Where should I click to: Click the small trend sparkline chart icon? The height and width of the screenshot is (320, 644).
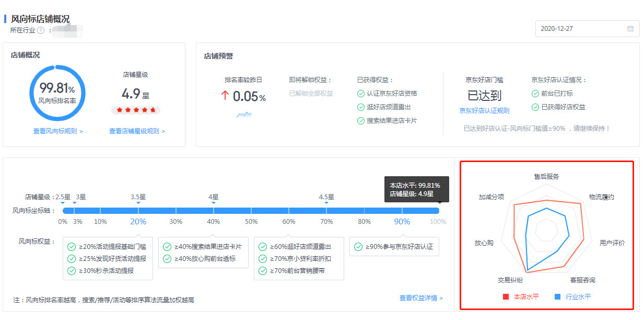(243, 114)
